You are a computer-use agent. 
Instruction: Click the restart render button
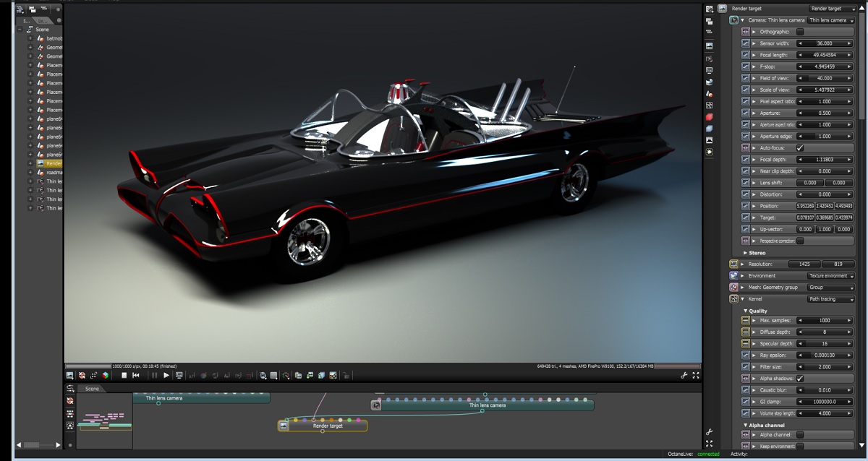pyautogui.click(x=135, y=375)
